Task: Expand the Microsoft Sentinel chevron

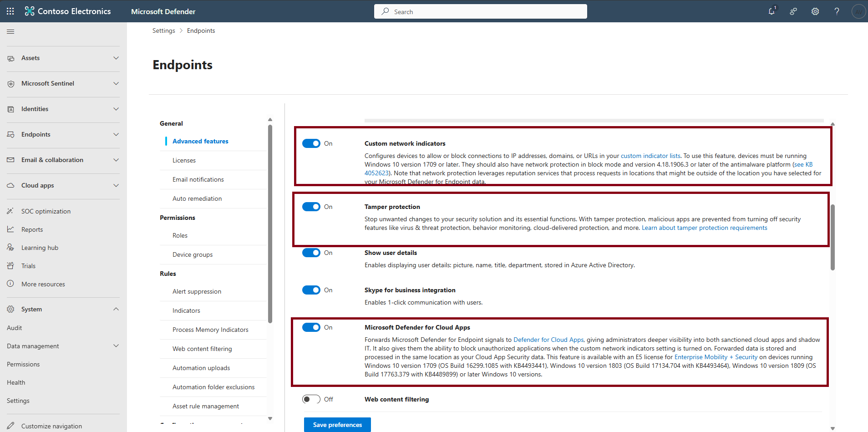Action: [116, 84]
